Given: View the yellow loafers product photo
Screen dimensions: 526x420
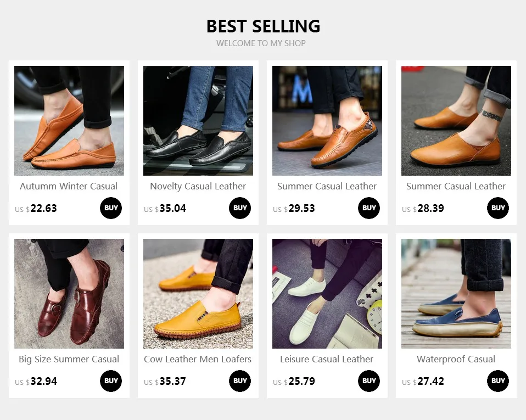Looking at the screenshot, I should (198, 294).
